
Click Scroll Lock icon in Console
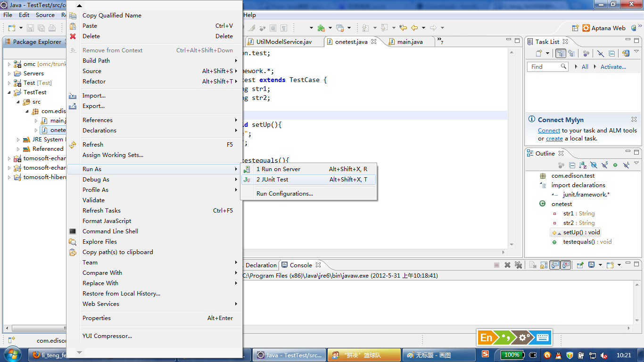tap(544, 265)
